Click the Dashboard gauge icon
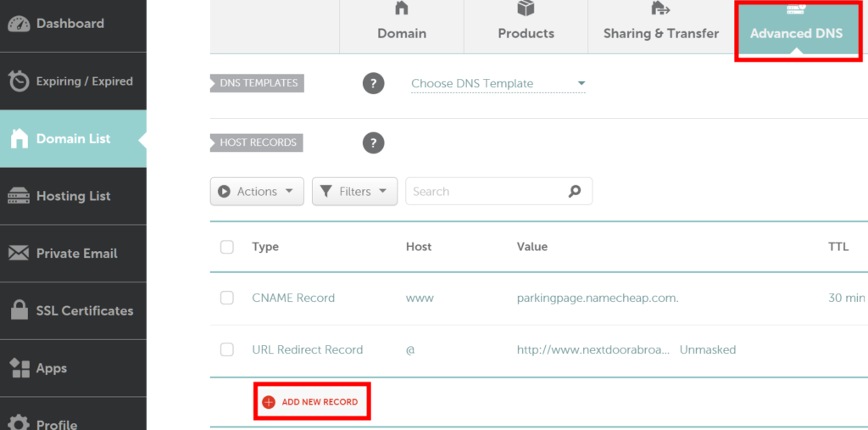The width and height of the screenshot is (868, 430). point(19,25)
